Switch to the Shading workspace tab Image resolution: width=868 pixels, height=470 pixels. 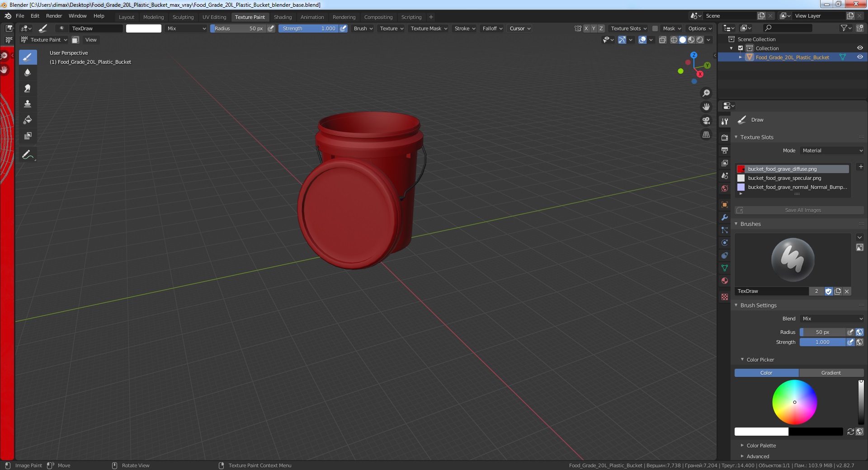point(283,17)
